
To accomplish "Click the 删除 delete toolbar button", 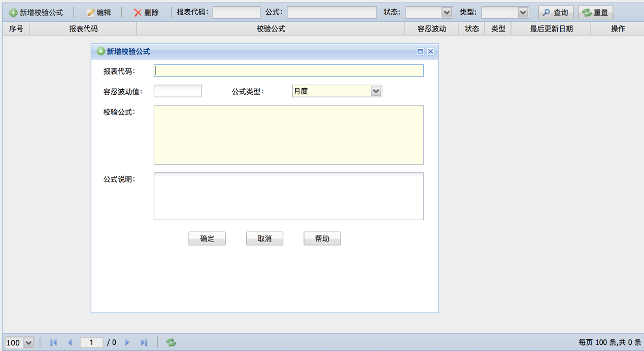I will tap(146, 13).
